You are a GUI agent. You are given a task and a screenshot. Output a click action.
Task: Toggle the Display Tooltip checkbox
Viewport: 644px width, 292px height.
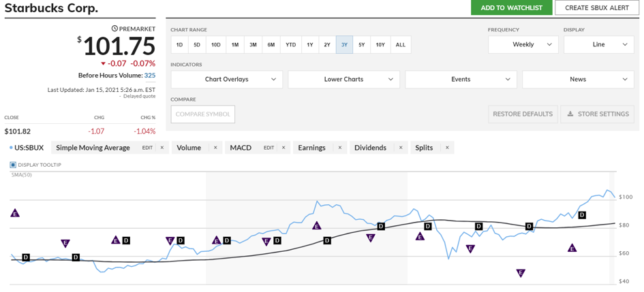(13, 165)
